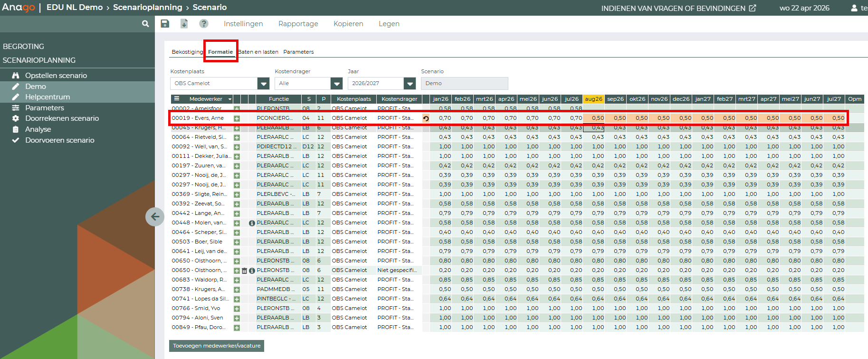
Task: Open the Rapportage menu
Action: (x=298, y=24)
